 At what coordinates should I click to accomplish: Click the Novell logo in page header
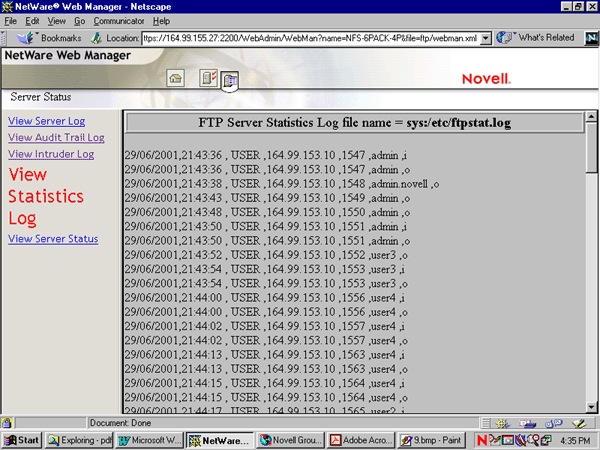(486, 79)
